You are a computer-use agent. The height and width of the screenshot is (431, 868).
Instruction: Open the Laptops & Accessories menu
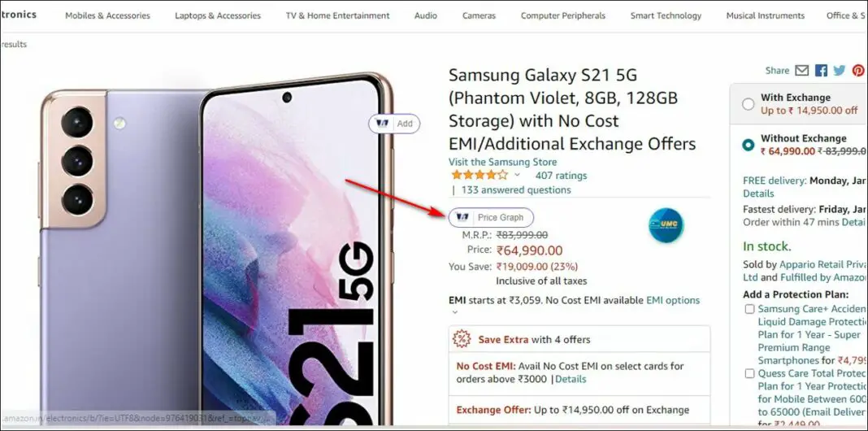pyautogui.click(x=218, y=15)
